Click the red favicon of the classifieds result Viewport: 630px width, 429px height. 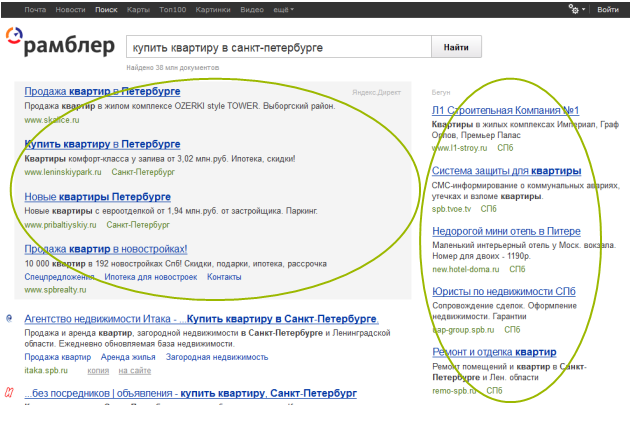click(x=10, y=394)
